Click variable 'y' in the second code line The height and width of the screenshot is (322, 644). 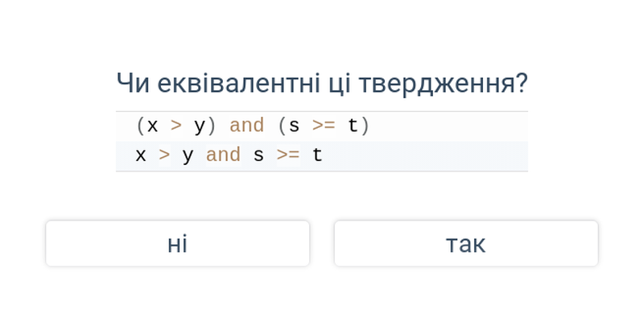[x=188, y=157]
